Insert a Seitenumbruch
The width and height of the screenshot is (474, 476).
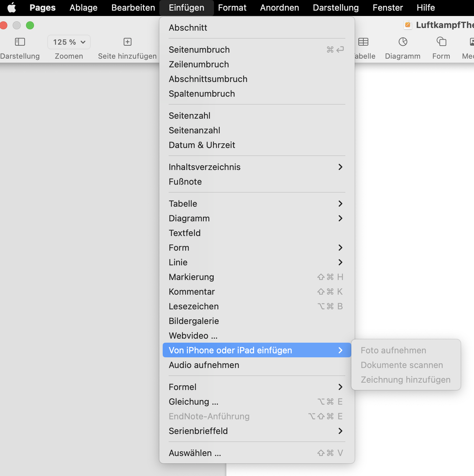click(257, 50)
